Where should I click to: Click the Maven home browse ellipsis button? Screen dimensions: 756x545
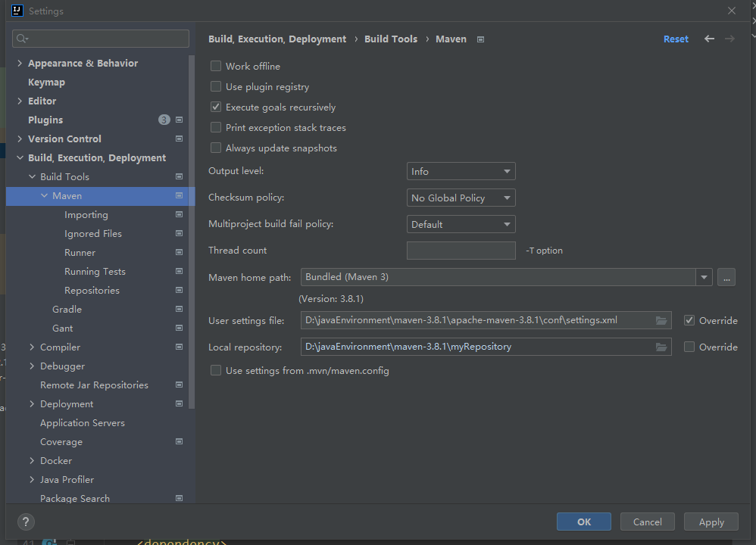tap(726, 277)
